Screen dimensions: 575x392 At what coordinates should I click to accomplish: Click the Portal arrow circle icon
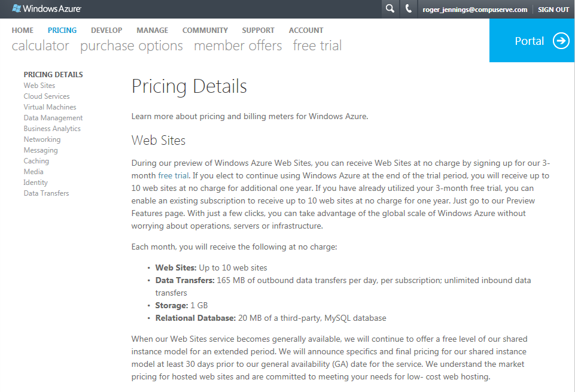pyautogui.click(x=561, y=41)
